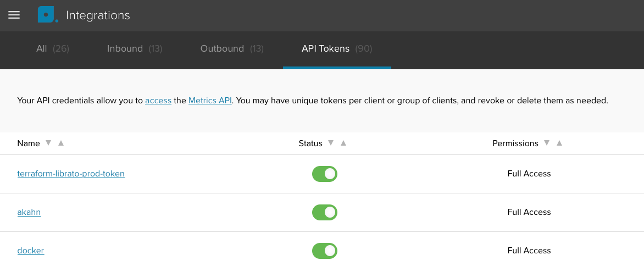Toggle the akahn token status switch
This screenshot has height=266, width=644.
coord(324,212)
